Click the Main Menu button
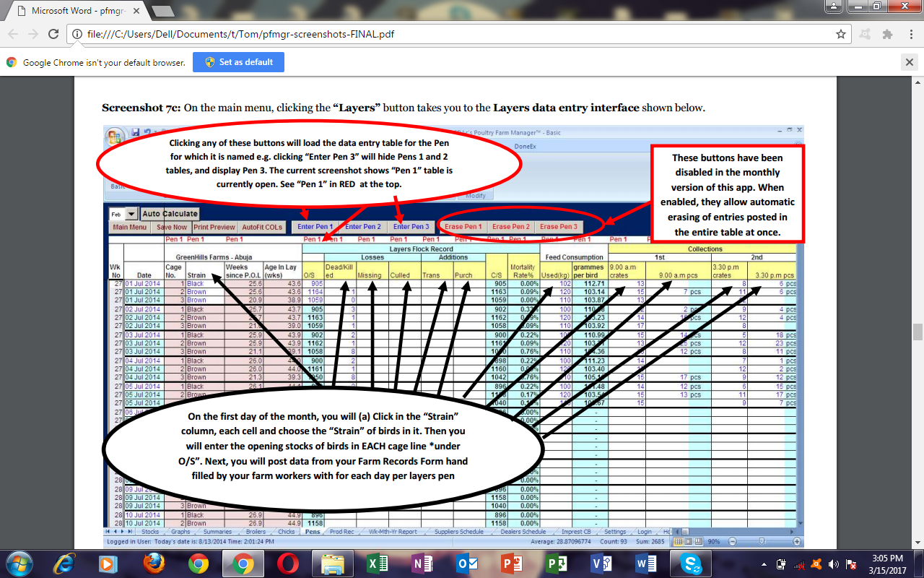924x578 pixels. pyautogui.click(x=130, y=227)
